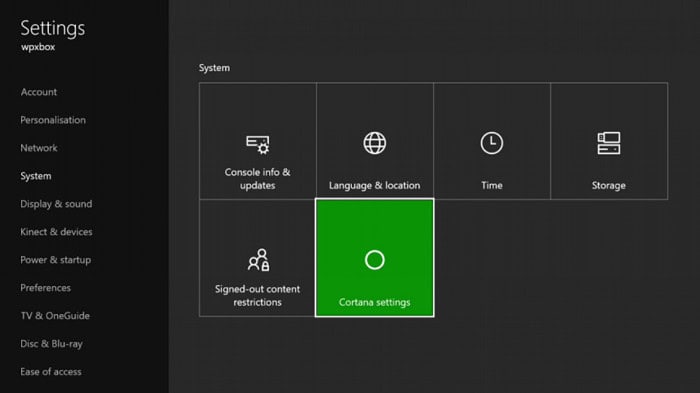Select Network in the sidebar
This screenshot has width=700, height=393.
pos(39,148)
